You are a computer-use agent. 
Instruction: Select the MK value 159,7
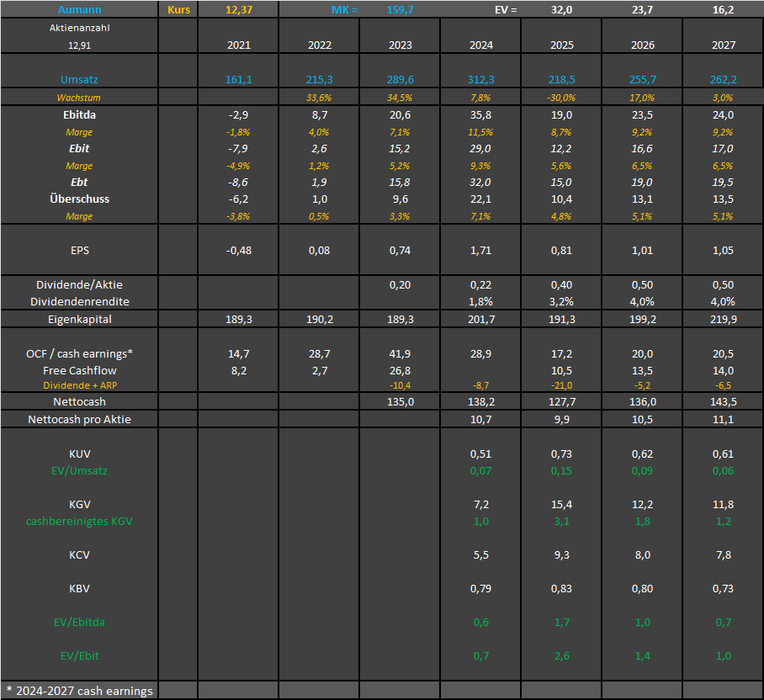[400, 9]
